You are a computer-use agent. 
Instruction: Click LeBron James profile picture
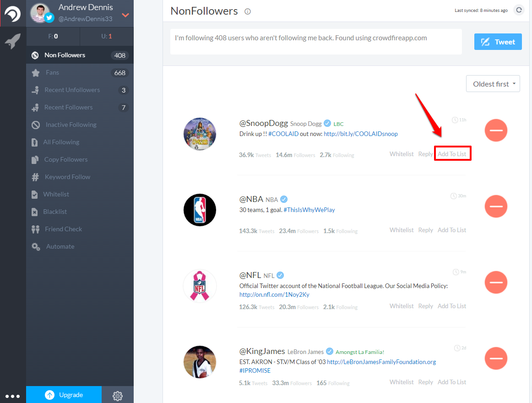point(200,362)
